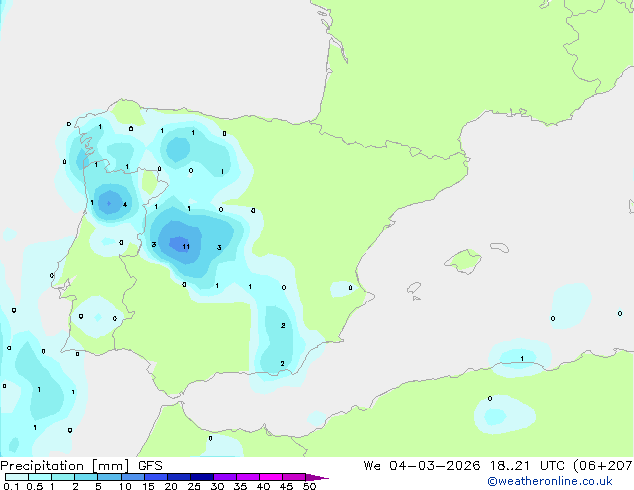
Task: Choose the 20–25 mm dark blue legend block
Action: point(179,477)
